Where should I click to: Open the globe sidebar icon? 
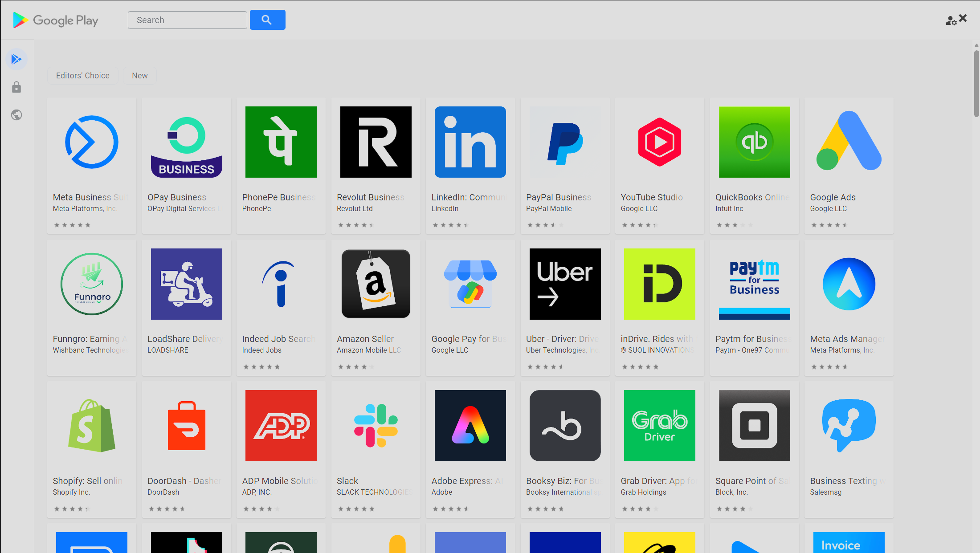[16, 115]
